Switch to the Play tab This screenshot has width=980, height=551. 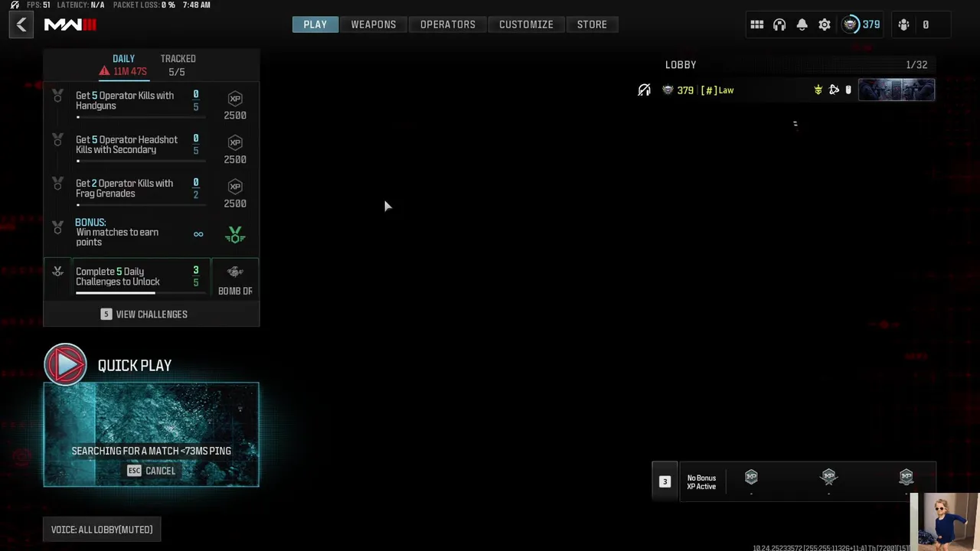315,24
